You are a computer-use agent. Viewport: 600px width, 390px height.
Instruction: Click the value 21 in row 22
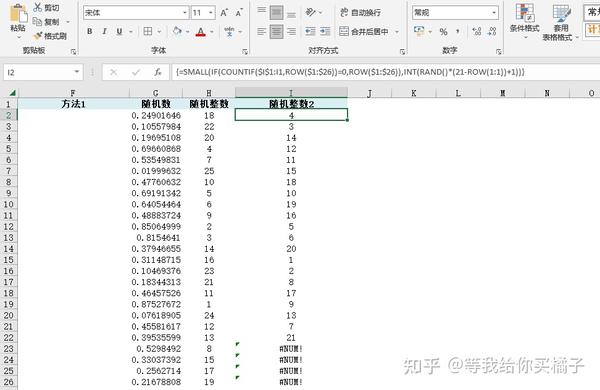click(x=291, y=338)
